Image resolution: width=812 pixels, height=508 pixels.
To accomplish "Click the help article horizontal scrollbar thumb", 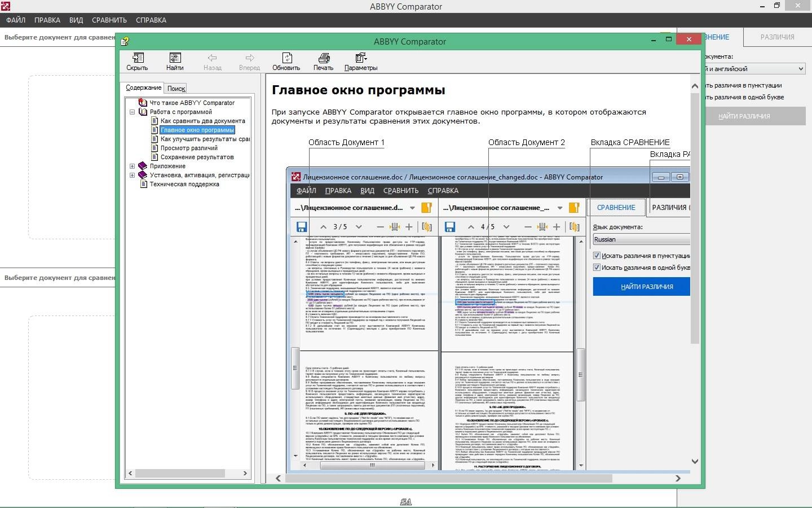I will click(449, 478).
